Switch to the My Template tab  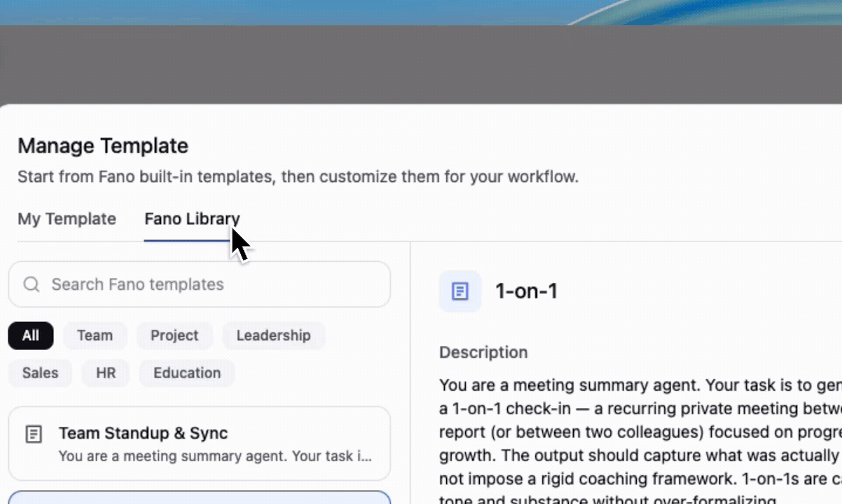click(x=67, y=219)
